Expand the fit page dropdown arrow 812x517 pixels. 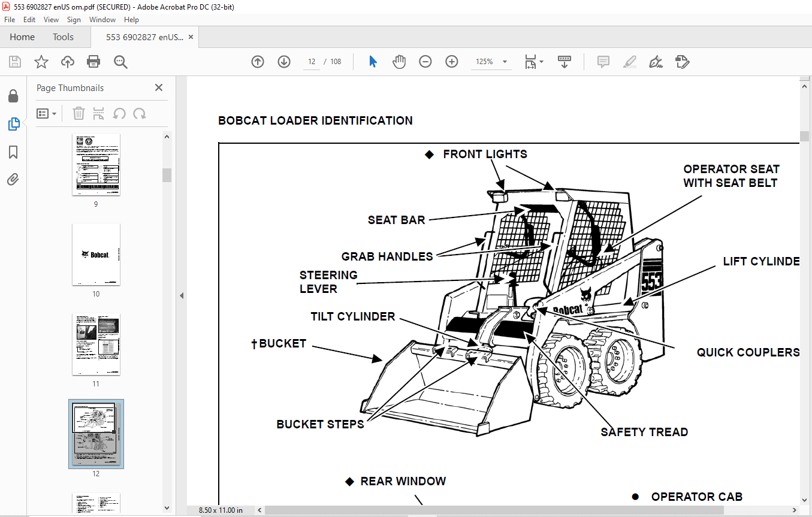(x=542, y=62)
